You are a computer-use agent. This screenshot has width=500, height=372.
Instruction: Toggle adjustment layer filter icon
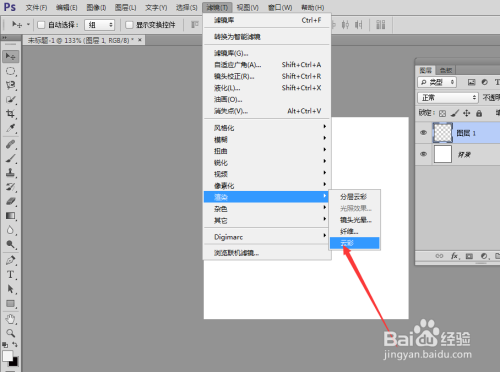point(484,82)
